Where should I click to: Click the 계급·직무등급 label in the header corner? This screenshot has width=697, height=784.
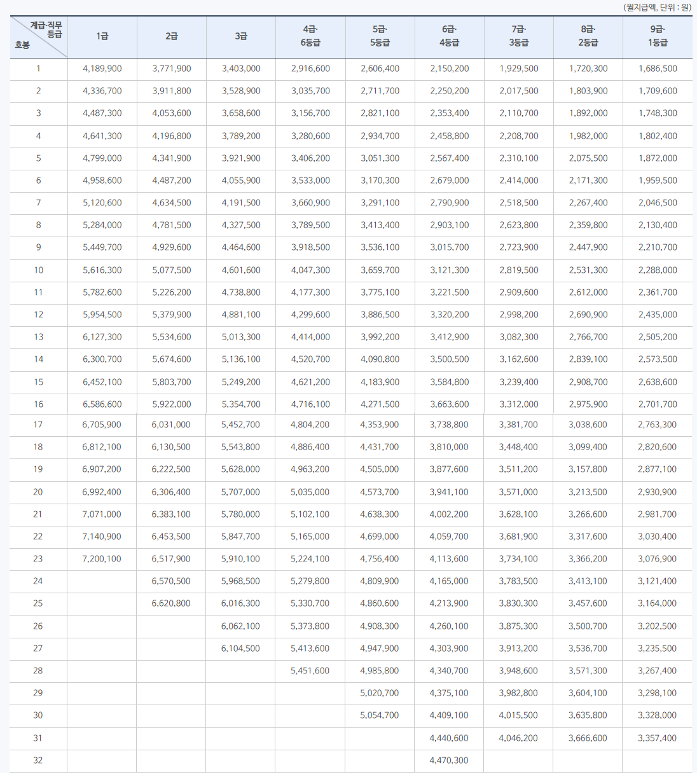(x=47, y=29)
